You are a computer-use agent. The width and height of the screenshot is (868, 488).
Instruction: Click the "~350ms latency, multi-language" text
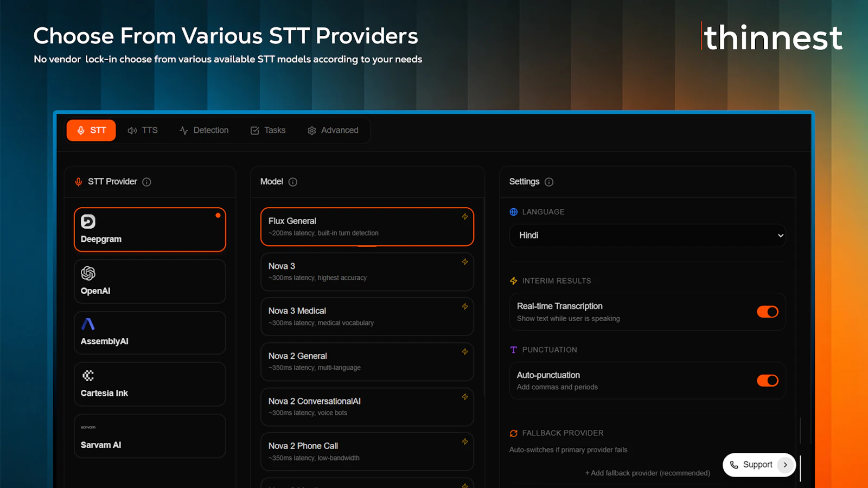point(315,368)
